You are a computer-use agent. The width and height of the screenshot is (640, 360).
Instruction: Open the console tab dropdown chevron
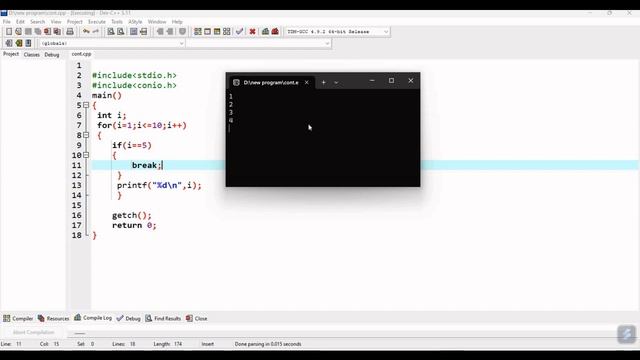point(336,82)
